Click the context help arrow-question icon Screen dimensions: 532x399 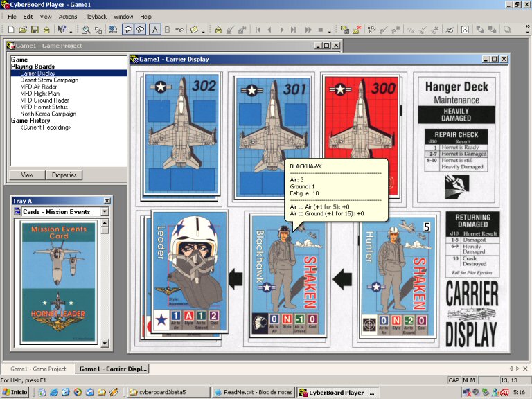pyautogui.click(x=62, y=30)
